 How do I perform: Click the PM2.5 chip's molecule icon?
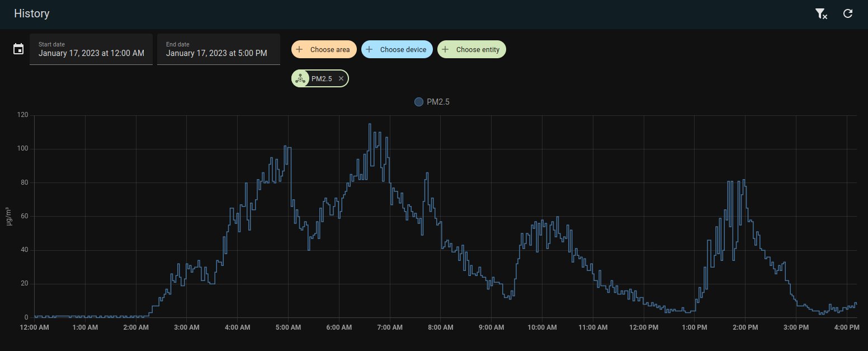tap(300, 78)
